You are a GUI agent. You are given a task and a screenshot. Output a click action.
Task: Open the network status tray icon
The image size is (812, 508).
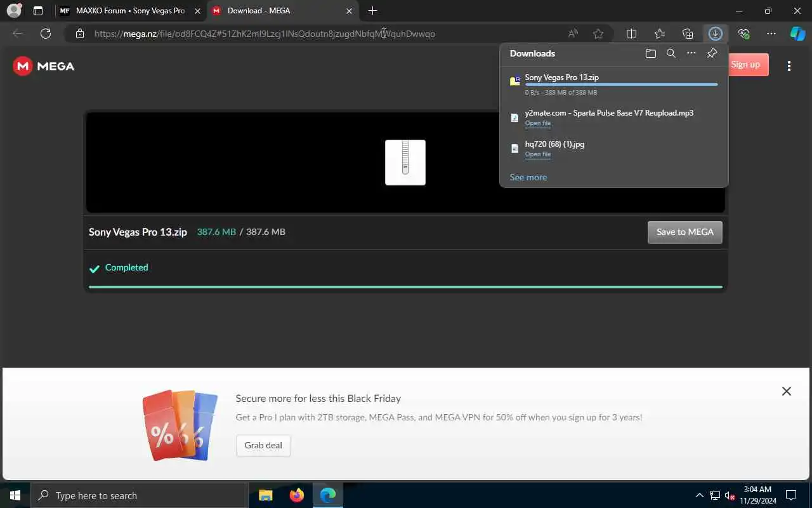(x=714, y=495)
